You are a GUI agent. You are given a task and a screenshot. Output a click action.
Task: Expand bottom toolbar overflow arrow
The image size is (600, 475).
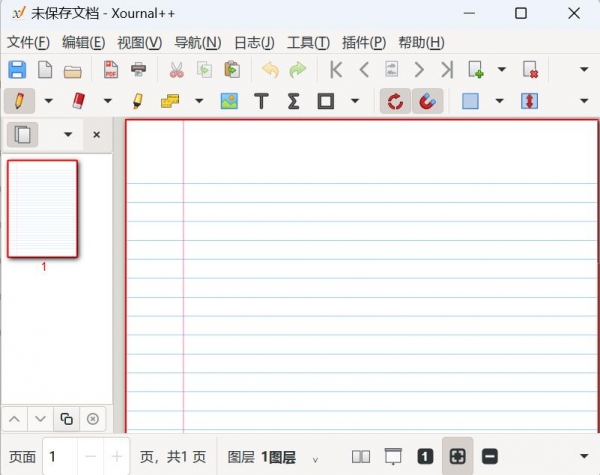point(584,456)
